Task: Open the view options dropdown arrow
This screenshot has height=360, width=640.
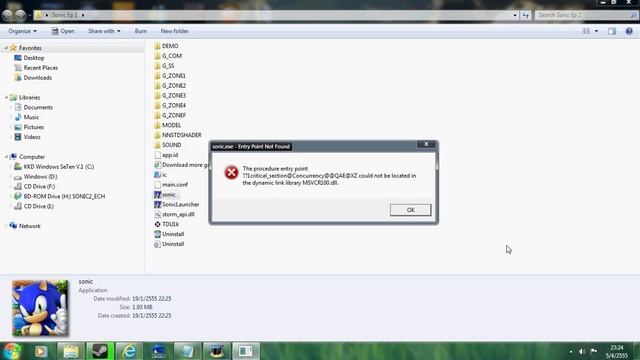Action: point(596,31)
